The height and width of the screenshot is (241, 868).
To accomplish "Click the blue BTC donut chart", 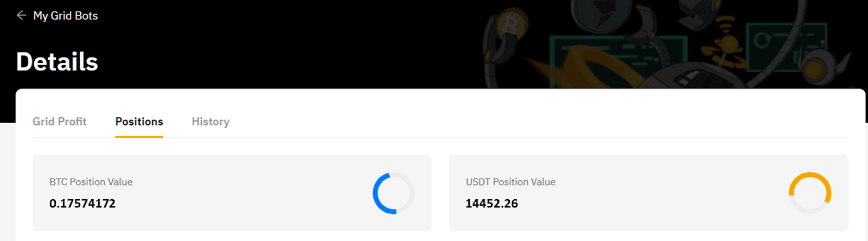I will point(393,193).
